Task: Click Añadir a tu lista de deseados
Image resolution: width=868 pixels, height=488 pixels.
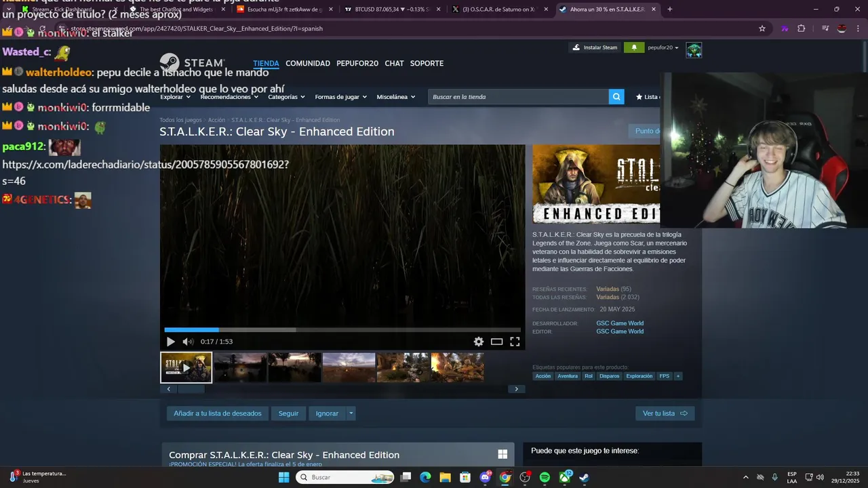Action: (218, 413)
